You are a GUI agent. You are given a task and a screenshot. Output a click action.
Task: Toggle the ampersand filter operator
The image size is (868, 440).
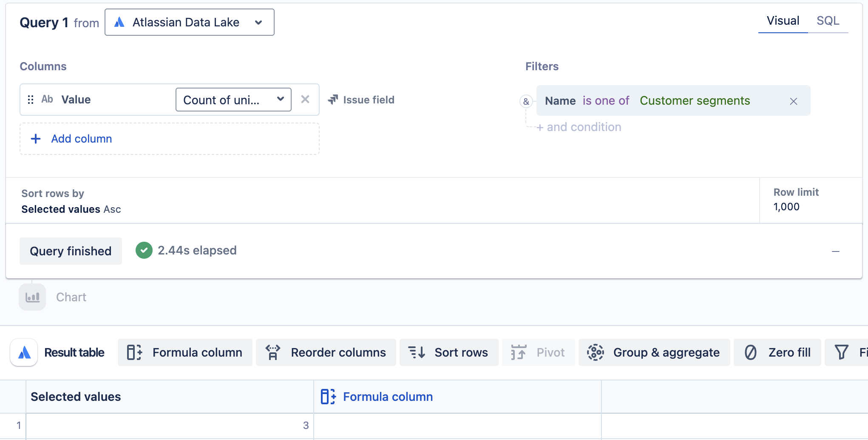coord(526,101)
